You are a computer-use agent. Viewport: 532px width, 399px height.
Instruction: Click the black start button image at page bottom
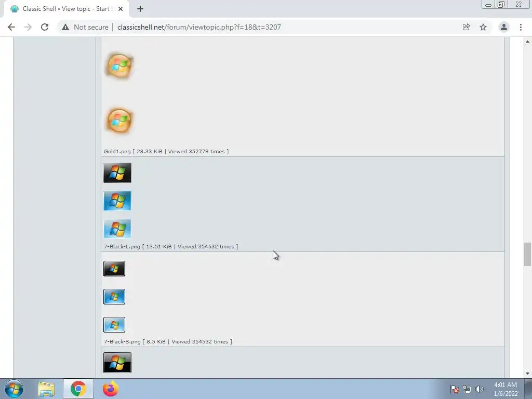(117, 362)
